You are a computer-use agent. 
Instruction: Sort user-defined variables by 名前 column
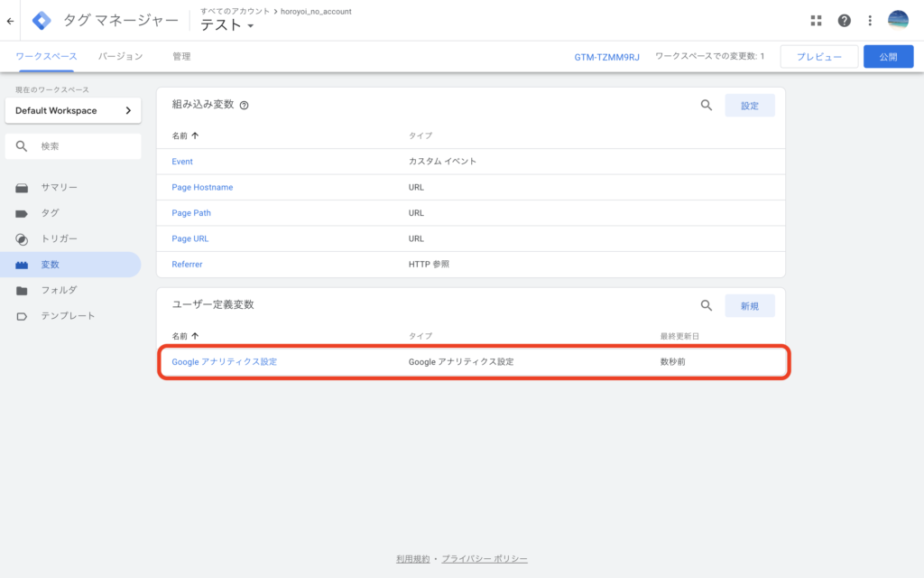point(185,336)
